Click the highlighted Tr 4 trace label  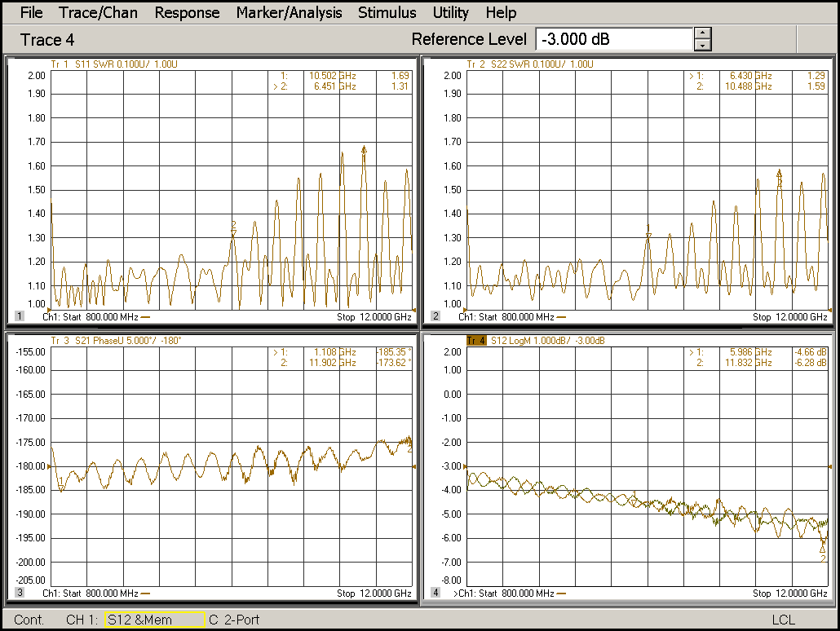(x=475, y=340)
